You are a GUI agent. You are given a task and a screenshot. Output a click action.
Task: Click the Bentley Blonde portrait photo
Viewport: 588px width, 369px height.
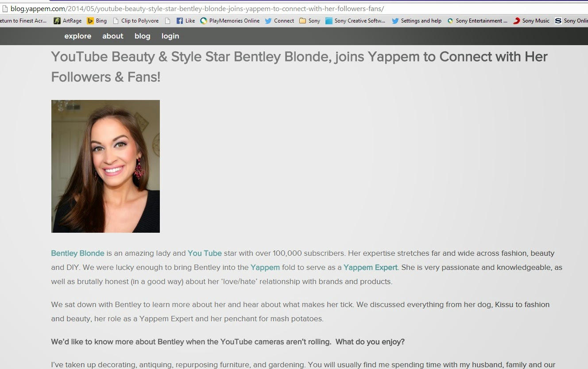pos(105,166)
